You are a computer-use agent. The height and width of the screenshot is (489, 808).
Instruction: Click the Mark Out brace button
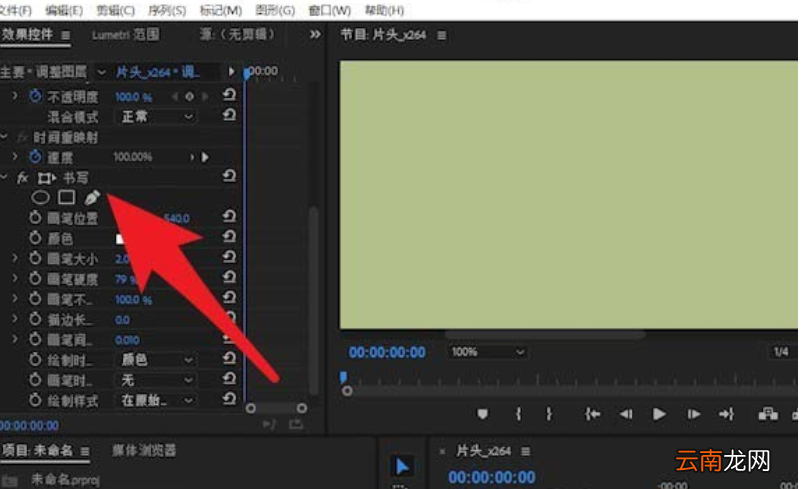[x=549, y=414]
